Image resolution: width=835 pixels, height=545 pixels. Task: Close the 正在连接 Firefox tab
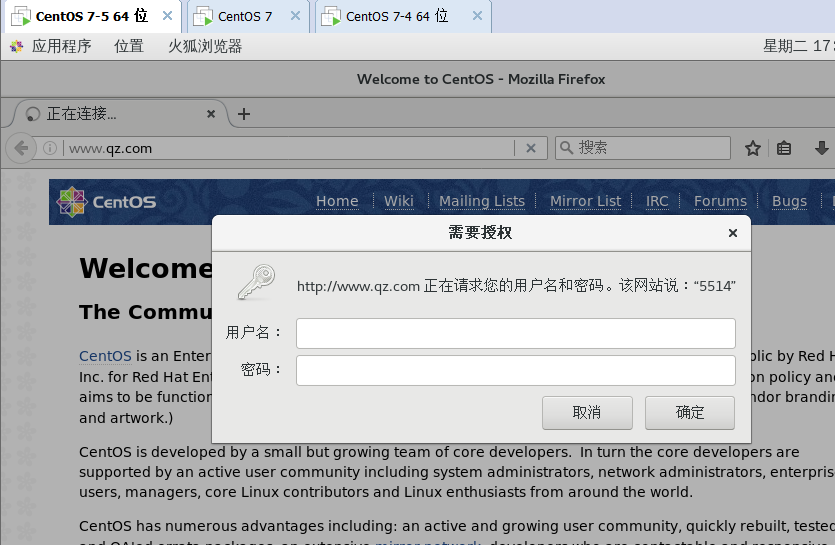click(x=211, y=114)
